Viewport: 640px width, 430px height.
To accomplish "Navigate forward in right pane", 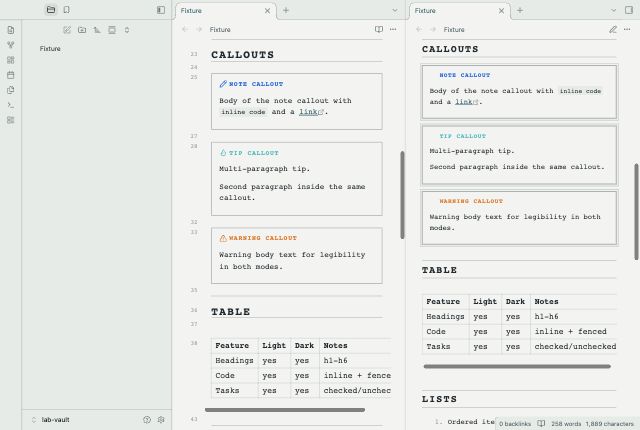I will coord(433,29).
